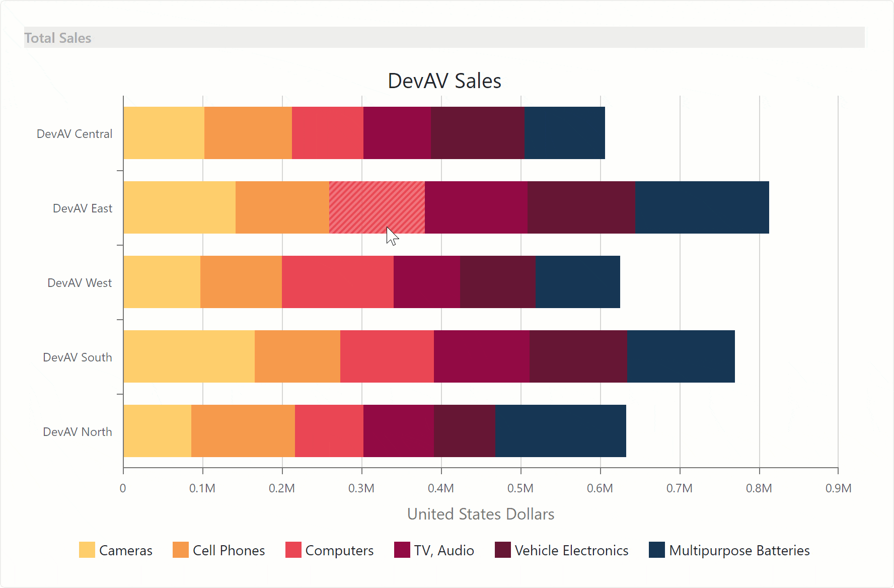The width and height of the screenshot is (894, 588).
Task: Toggle the Vehicle Electronics legend label
Action: [571, 550]
